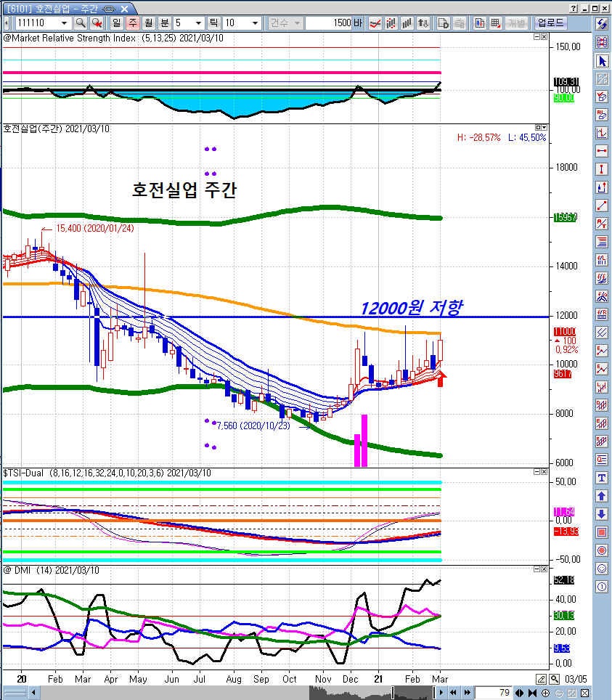Click the 12000원 저항 resistance annotation
The image size is (612, 700).
point(411,308)
